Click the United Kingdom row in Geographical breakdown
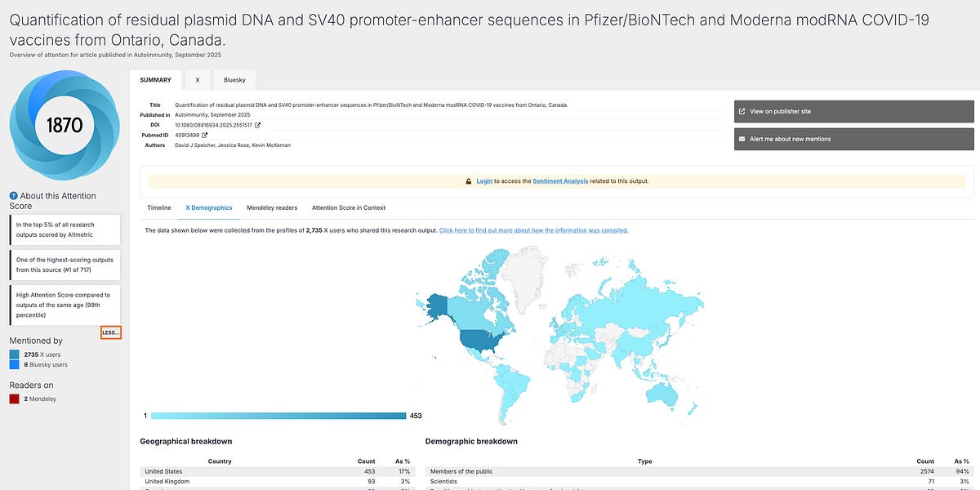Screen dimensions: 980x490 pyautogui.click(x=278, y=481)
